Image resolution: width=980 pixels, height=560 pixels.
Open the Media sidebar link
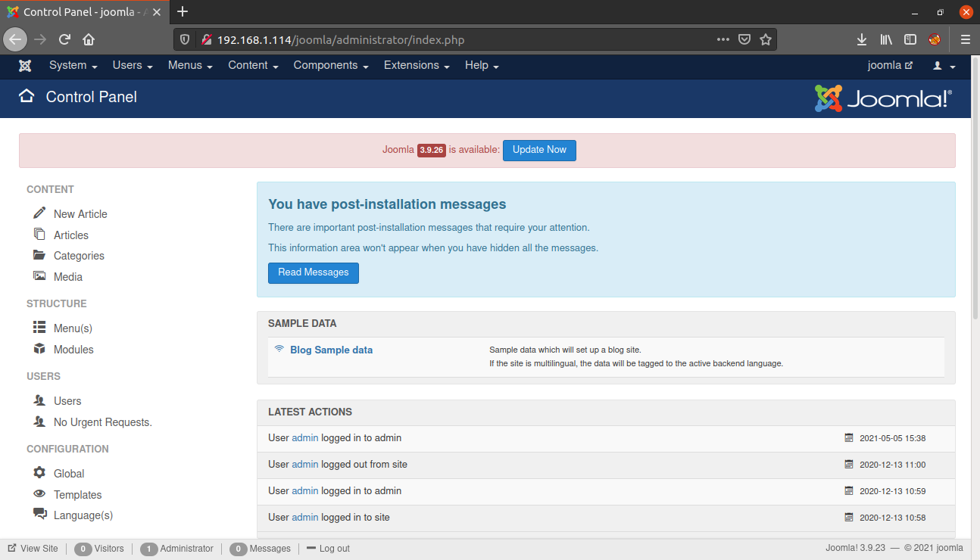click(x=68, y=277)
